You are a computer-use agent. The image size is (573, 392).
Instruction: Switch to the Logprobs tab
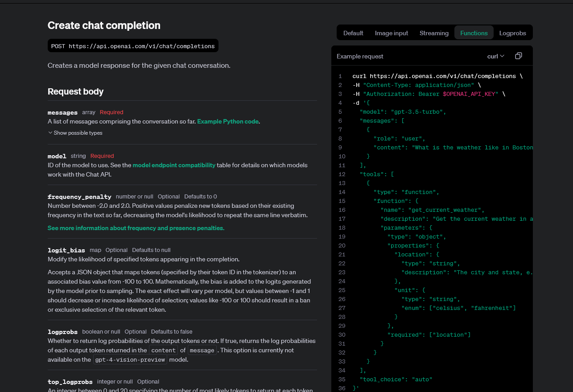tap(512, 33)
